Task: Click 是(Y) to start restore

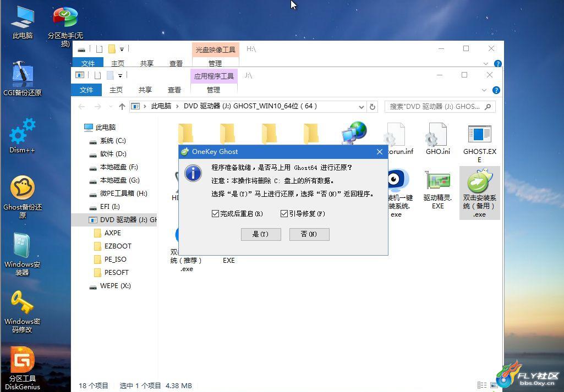Action: pyautogui.click(x=261, y=234)
